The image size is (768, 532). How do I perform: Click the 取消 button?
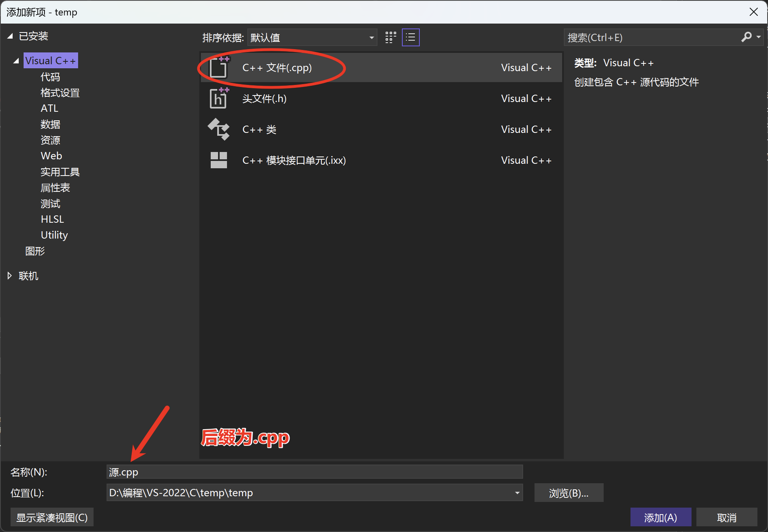click(x=727, y=517)
